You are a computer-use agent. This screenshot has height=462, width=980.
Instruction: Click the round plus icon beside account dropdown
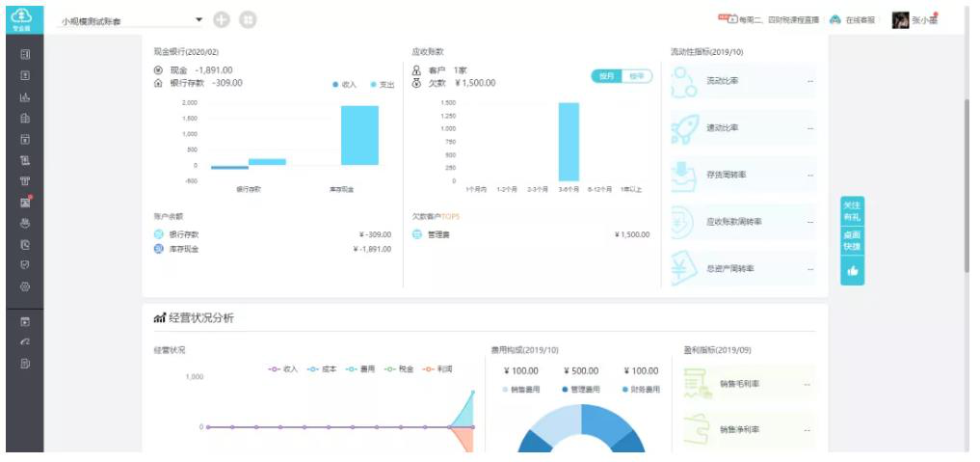[222, 20]
